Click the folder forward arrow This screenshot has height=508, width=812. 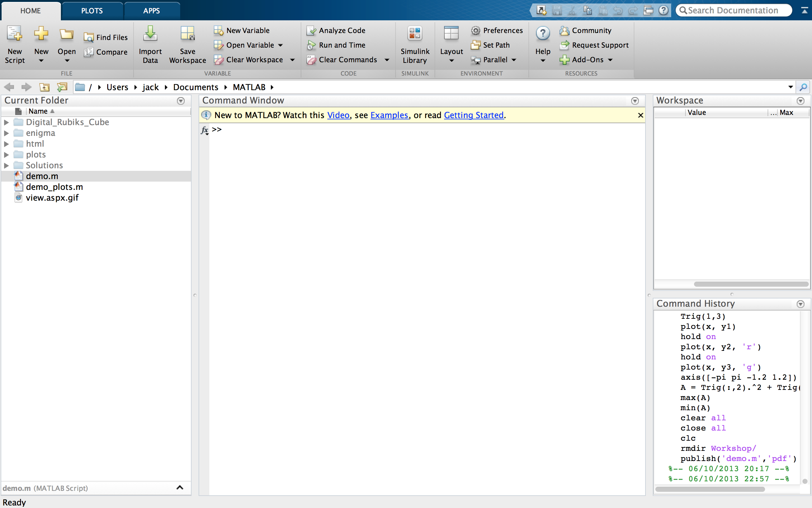26,87
